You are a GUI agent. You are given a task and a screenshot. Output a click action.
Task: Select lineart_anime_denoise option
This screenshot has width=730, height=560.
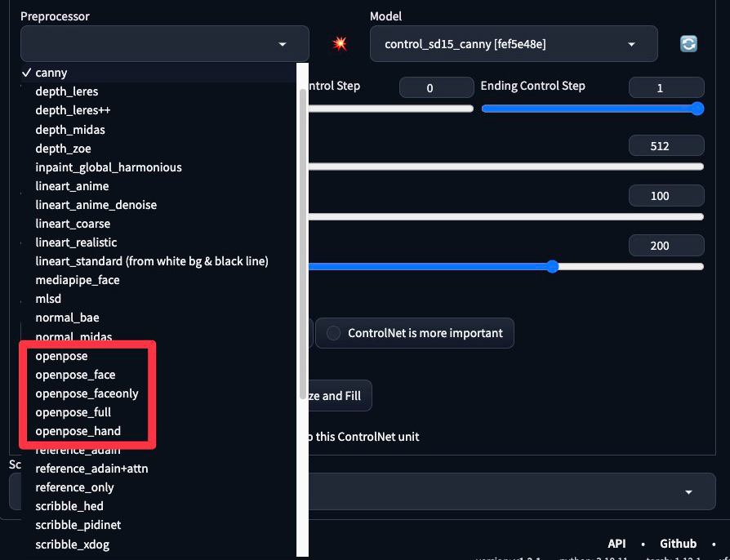(158, 205)
